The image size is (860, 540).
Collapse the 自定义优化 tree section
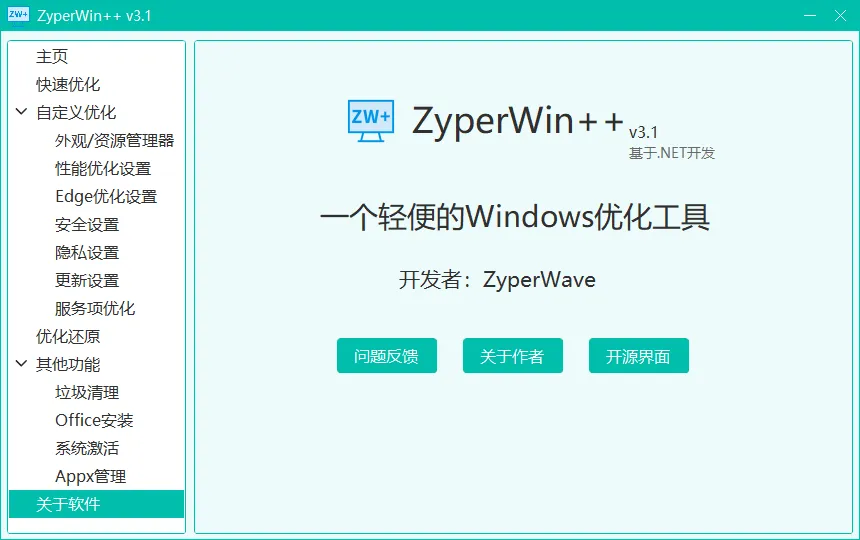[21, 112]
